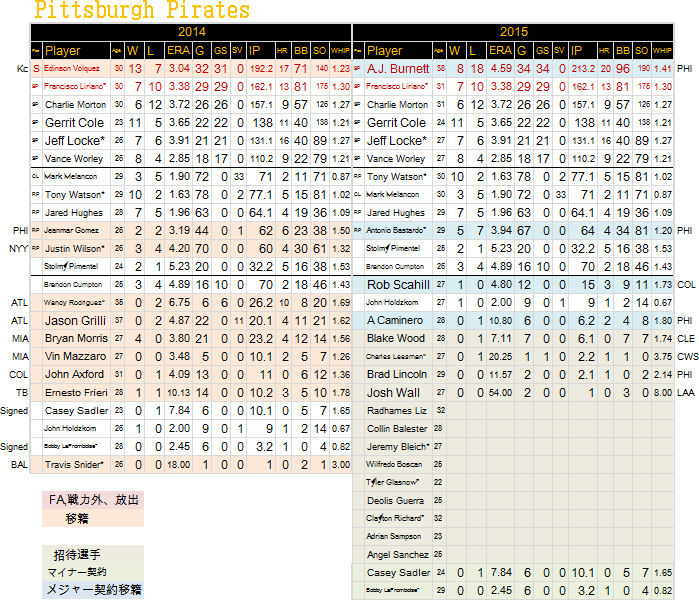Viewport: 699px width, 600px height.
Task: Select Edinson Volquez in 2014 table
Action: coord(72,69)
